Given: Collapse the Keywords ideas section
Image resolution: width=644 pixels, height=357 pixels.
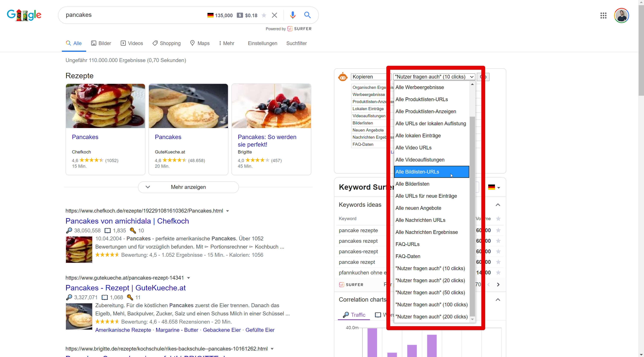Looking at the screenshot, I should (498, 205).
